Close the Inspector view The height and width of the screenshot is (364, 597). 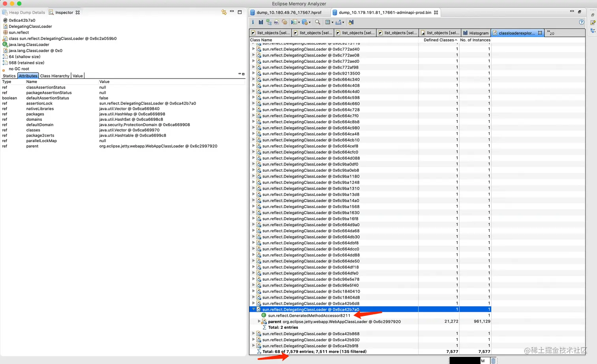(78, 12)
